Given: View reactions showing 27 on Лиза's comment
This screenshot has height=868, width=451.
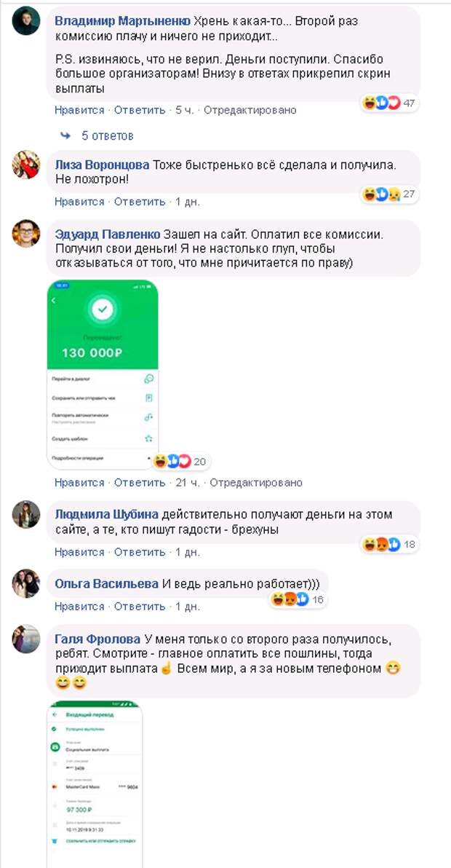Looking at the screenshot, I should [x=388, y=194].
